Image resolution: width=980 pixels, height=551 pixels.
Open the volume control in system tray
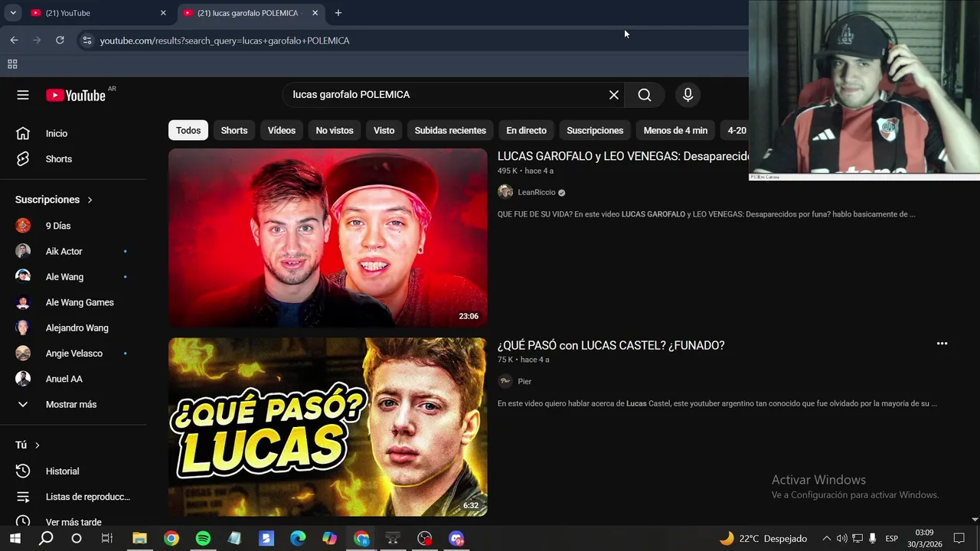coord(842,539)
